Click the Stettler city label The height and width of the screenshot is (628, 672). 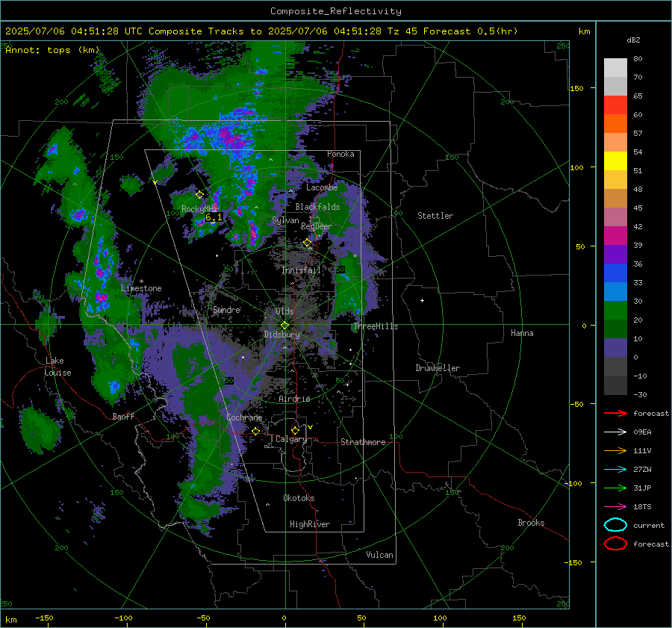coord(435,216)
